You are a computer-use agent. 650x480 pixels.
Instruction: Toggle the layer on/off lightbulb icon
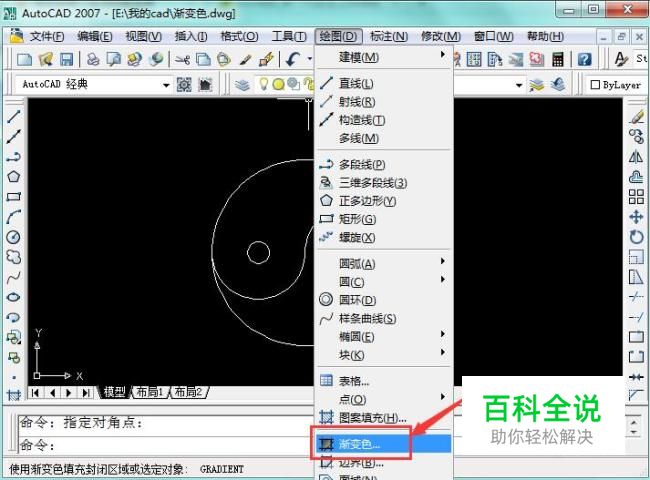point(264,84)
